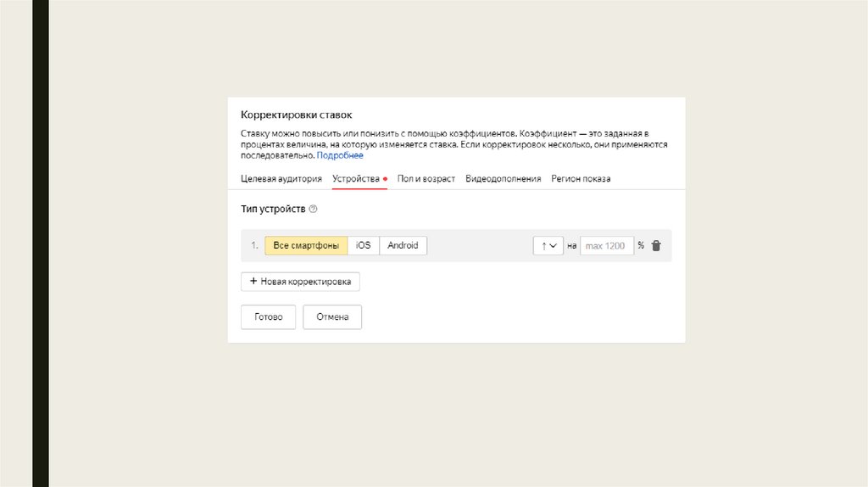The height and width of the screenshot is (487, 868).
Task: Go to the Пол и возраст tab
Action: click(426, 179)
